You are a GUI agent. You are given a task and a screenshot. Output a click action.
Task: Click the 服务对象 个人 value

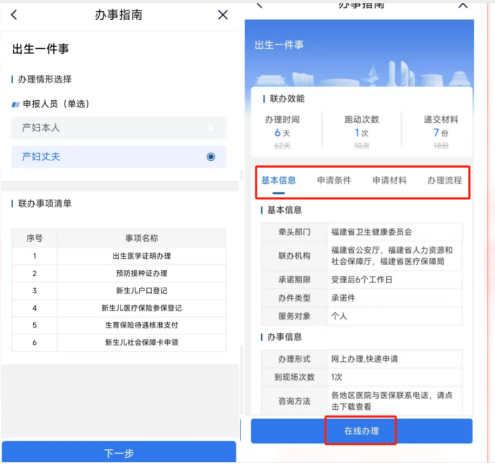pos(339,316)
